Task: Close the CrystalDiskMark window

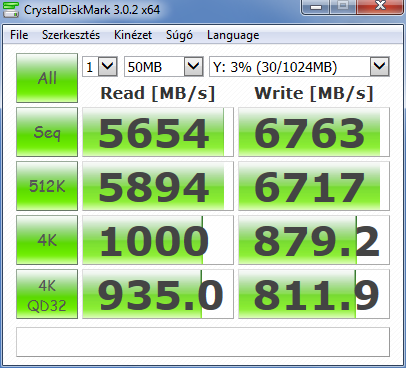Action: 380,6
